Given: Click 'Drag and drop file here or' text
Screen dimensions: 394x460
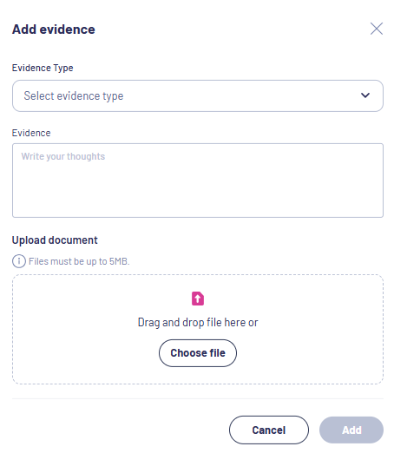Looking at the screenshot, I should point(198,322).
